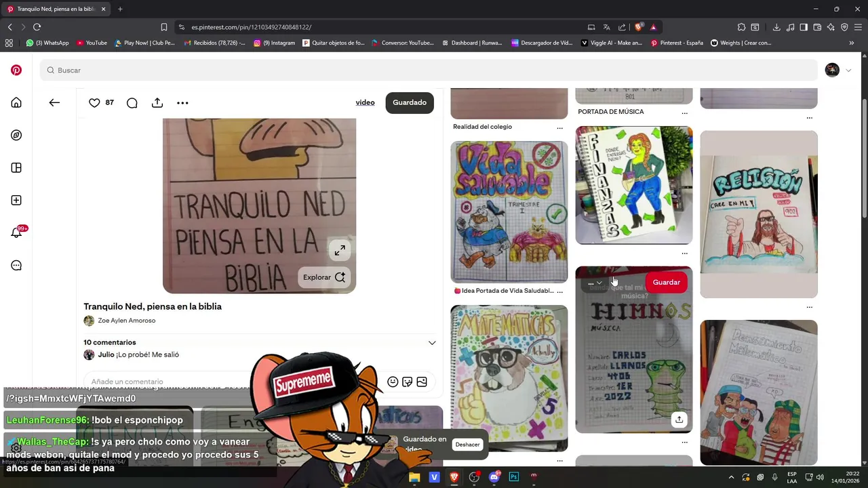The height and width of the screenshot is (488, 868).
Task: Open File Explorer from the taskbar
Action: coord(414,477)
